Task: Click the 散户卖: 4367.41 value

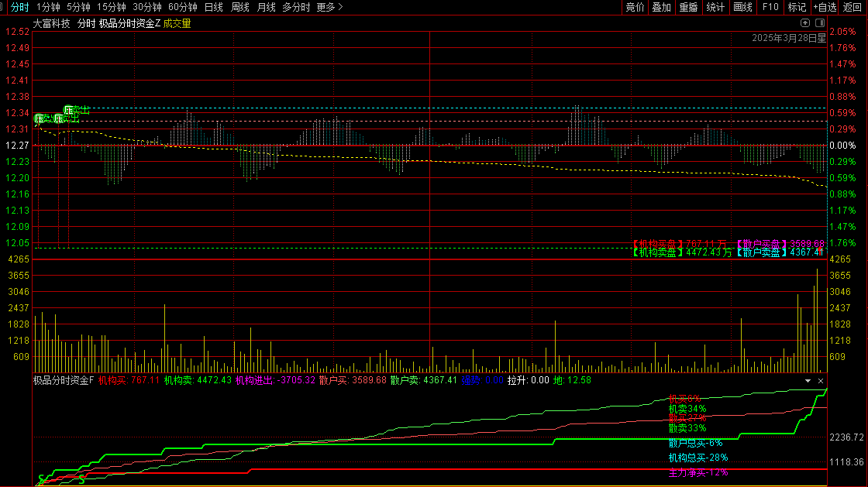Action: pos(423,380)
